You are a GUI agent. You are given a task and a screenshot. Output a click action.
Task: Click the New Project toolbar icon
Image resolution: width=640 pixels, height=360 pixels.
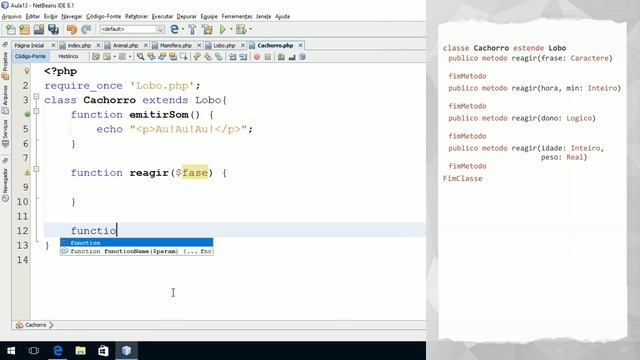coord(24,29)
